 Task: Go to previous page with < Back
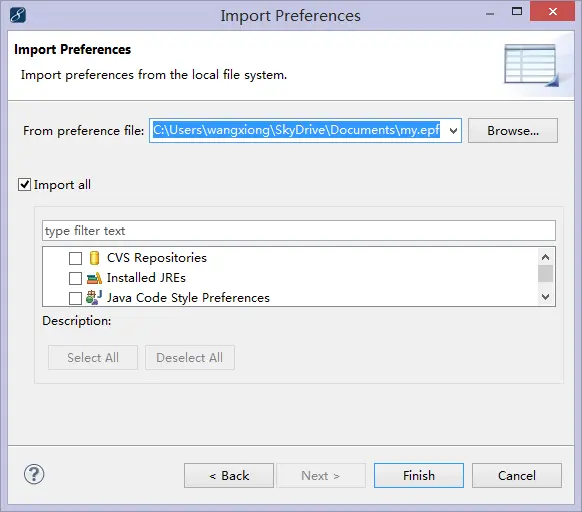click(229, 475)
